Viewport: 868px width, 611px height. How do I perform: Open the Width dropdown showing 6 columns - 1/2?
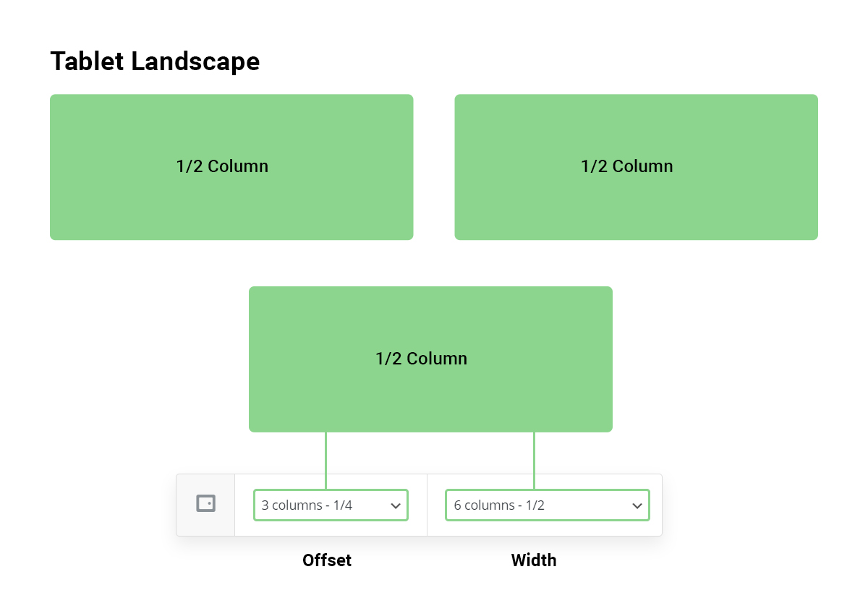[548, 505]
